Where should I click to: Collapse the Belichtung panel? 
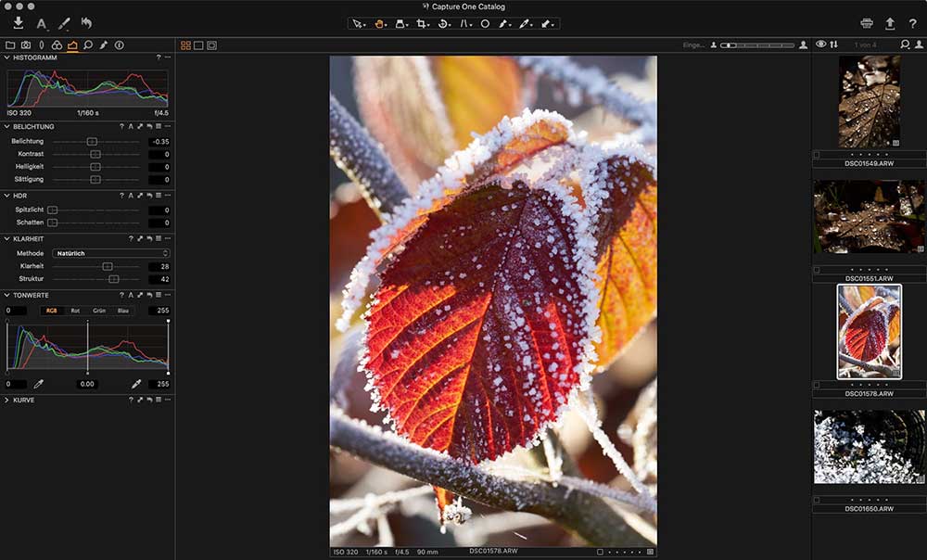[x=6, y=126]
